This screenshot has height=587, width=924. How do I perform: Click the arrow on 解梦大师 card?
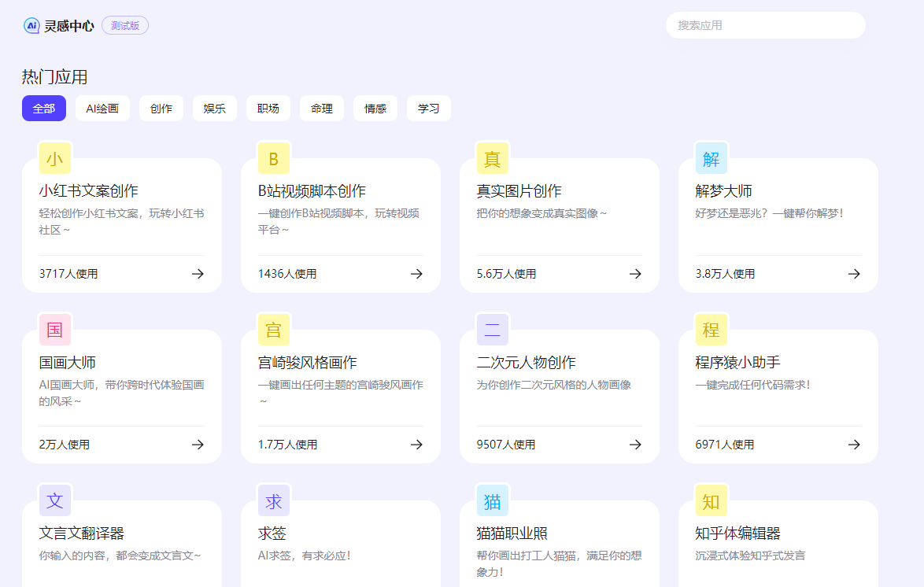tap(854, 274)
